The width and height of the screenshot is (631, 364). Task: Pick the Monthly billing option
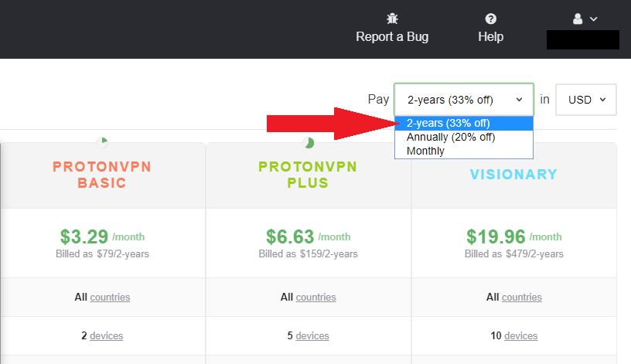point(464,151)
